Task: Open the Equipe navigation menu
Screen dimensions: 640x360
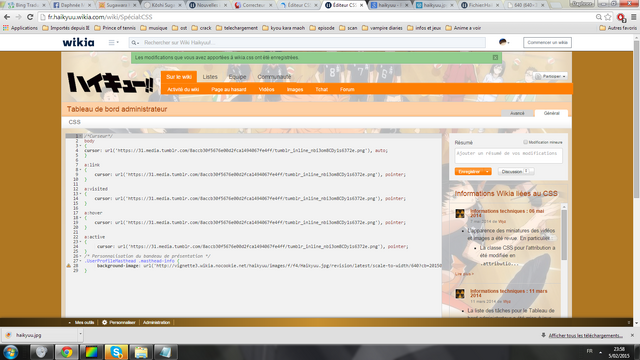Action: (237, 77)
